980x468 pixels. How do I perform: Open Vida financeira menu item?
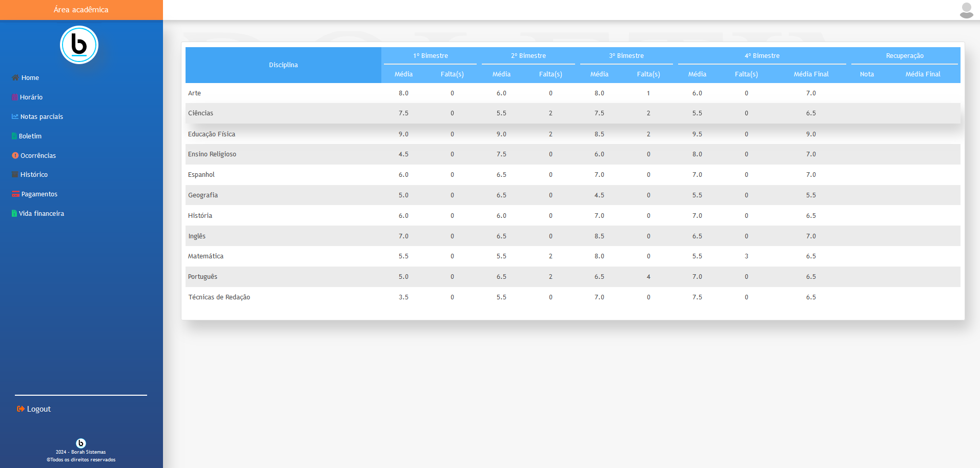tap(38, 213)
